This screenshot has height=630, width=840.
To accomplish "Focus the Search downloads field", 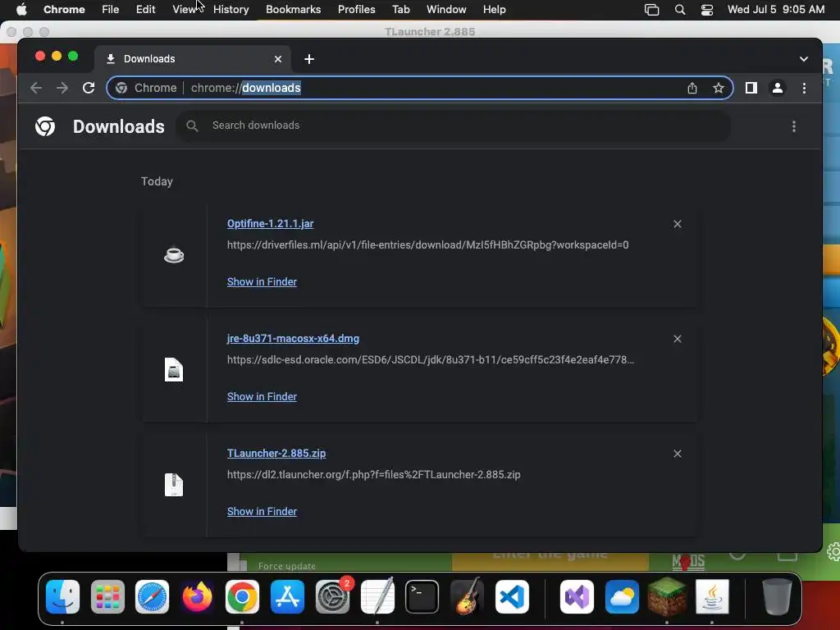I will 453,126.
